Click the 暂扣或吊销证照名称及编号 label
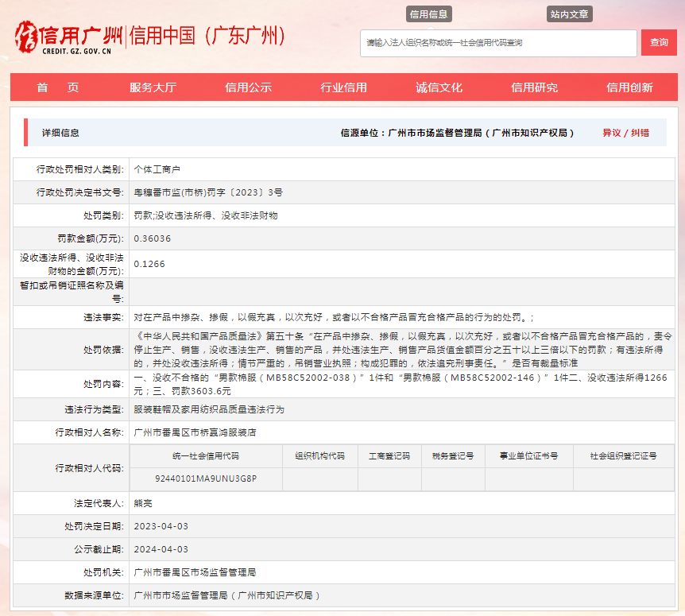The height and width of the screenshot is (616, 685). [x=72, y=292]
